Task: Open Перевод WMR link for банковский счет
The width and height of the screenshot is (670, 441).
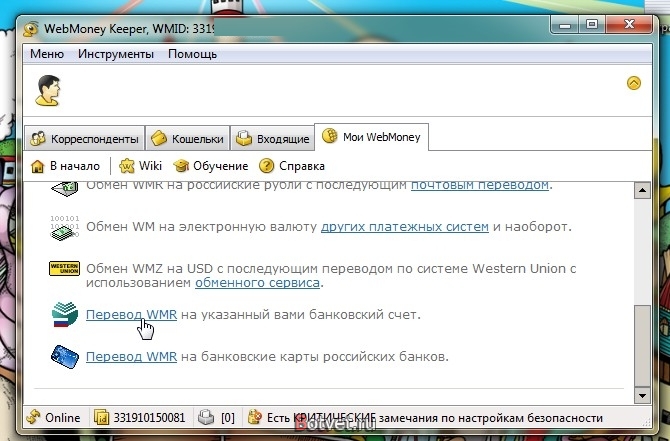Action: point(131,315)
